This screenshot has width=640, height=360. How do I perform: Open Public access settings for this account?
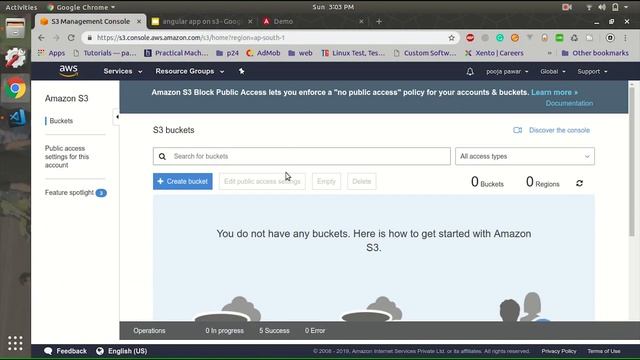67,157
